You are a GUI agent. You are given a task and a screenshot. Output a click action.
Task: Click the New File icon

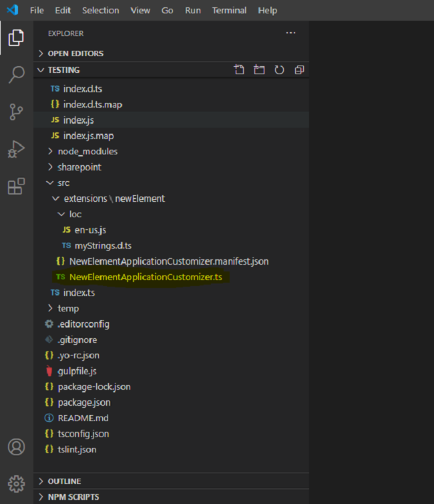(239, 70)
